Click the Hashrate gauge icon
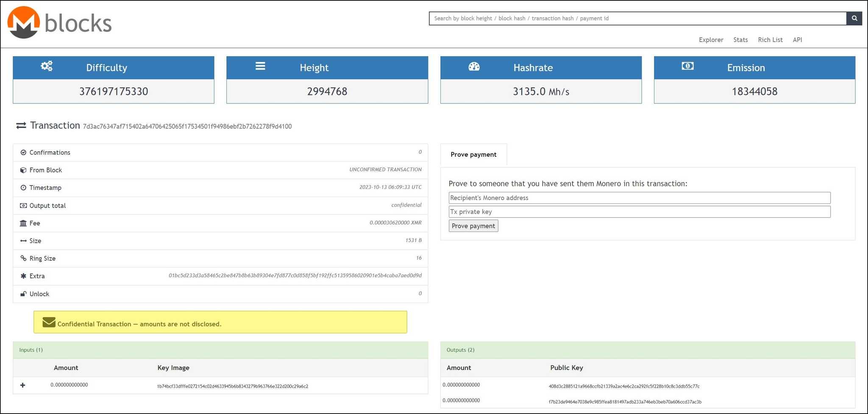 474,67
